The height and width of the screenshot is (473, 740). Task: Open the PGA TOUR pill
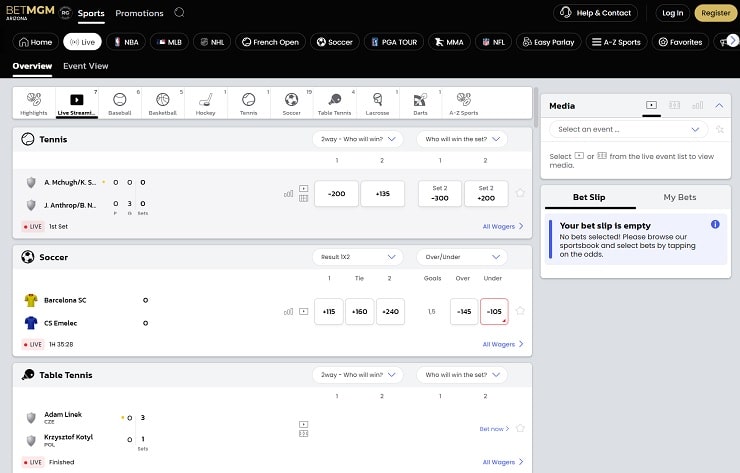tap(394, 42)
